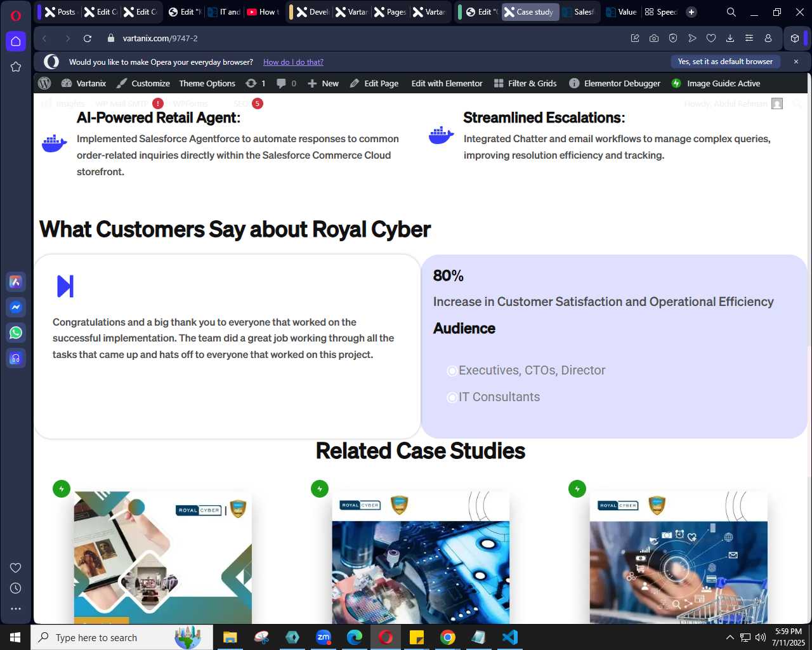Open Visual Studio Code from taskbar
Screen dimensions: 812x650
click(x=510, y=637)
